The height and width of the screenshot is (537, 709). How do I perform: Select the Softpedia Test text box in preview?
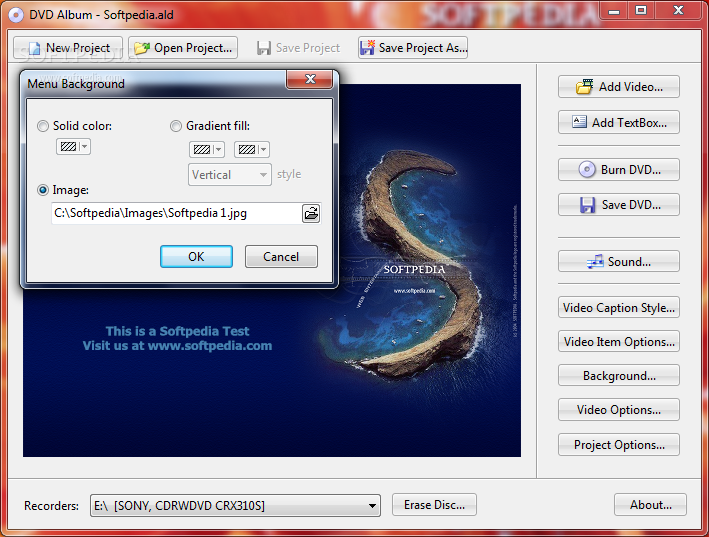pyautogui.click(x=177, y=339)
